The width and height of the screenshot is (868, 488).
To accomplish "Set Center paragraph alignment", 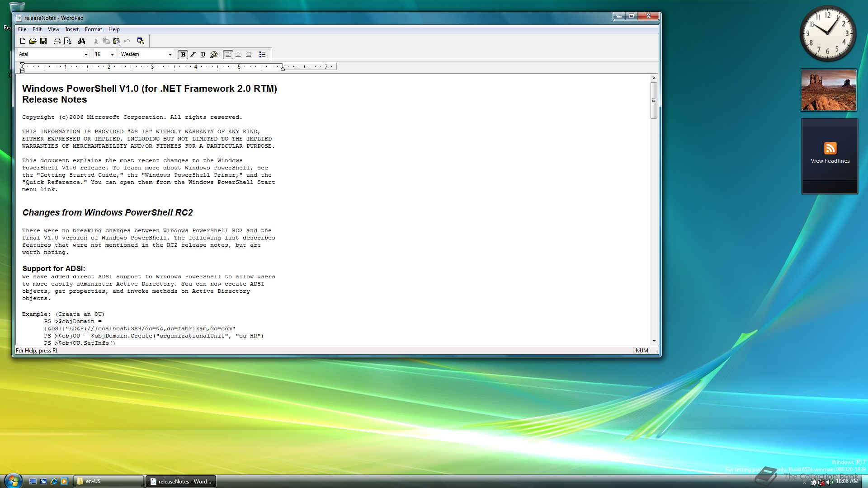I will (238, 55).
